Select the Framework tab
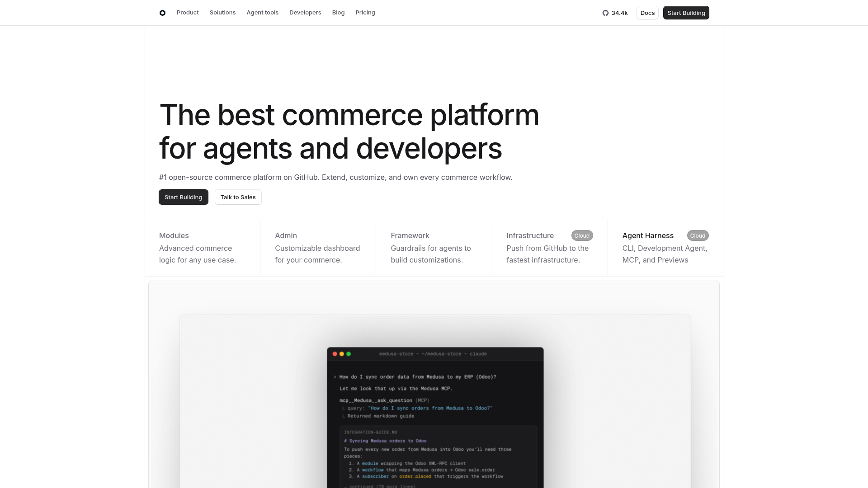This screenshot has width=868, height=488. pos(434,248)
